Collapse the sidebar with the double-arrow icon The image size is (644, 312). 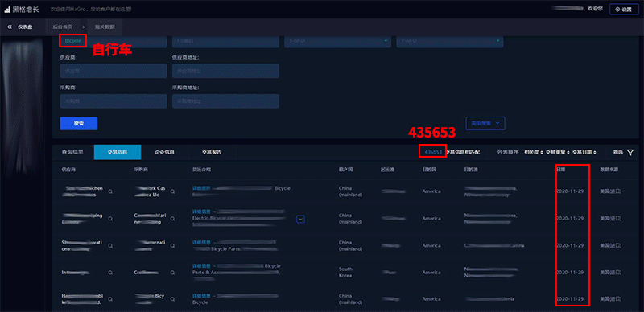(10, 27)
